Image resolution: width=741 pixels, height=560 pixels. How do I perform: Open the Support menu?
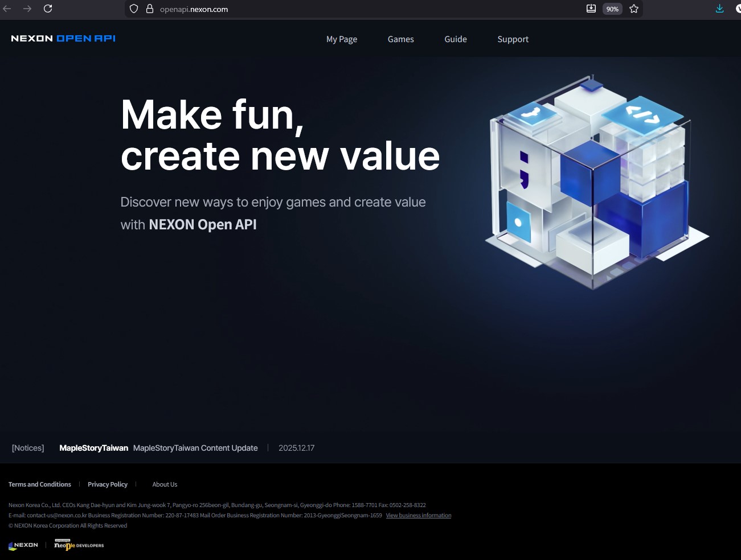[x=513, y=39]
